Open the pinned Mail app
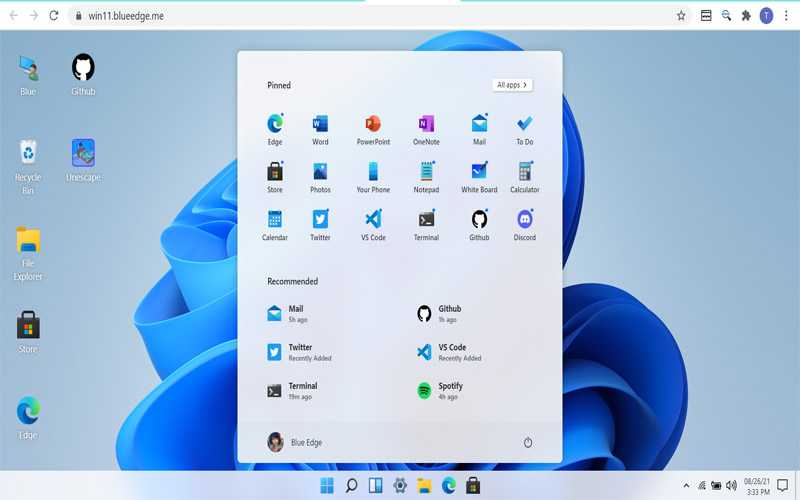Viewport: 800px width, 500px height. [479, 130]
